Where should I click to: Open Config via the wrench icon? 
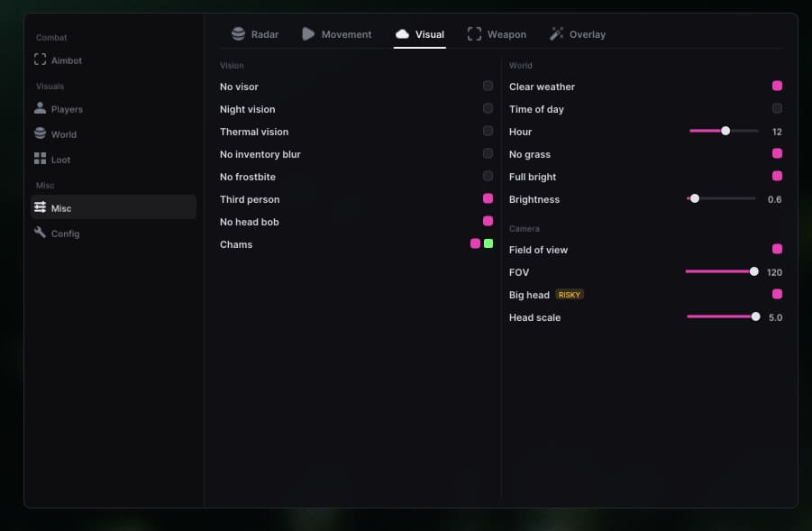40,233
